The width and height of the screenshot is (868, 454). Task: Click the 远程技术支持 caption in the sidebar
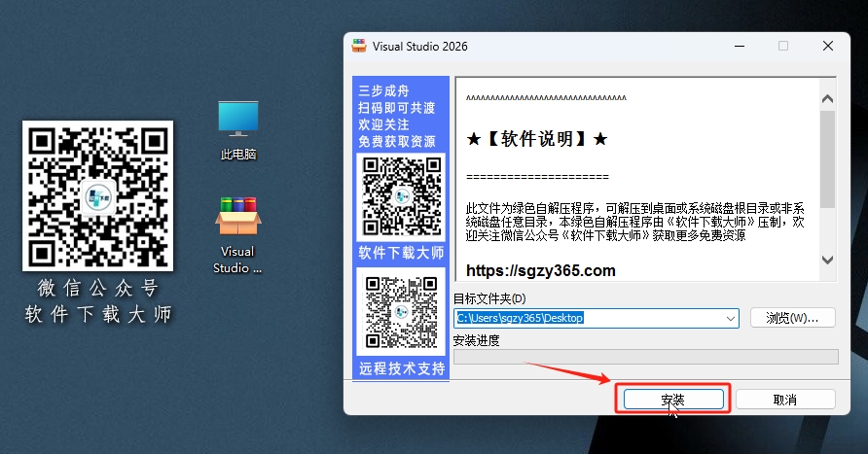pyautogui.click(x=402, y=368)
